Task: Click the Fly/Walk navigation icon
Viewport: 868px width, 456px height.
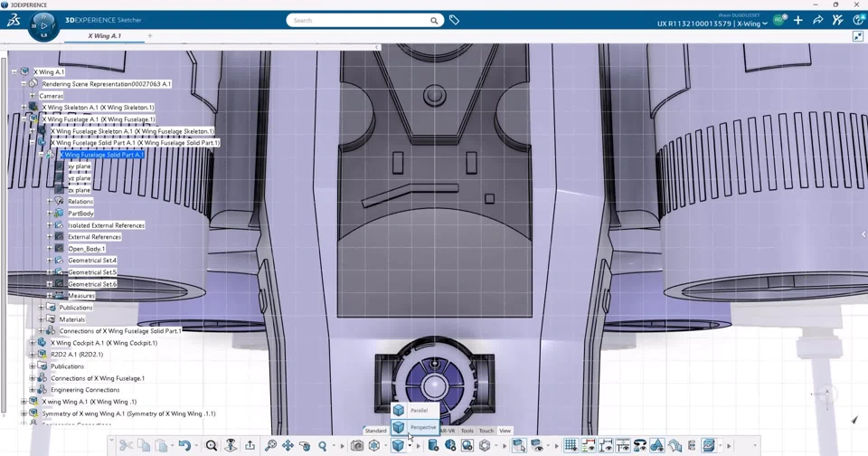Action: 231,445
